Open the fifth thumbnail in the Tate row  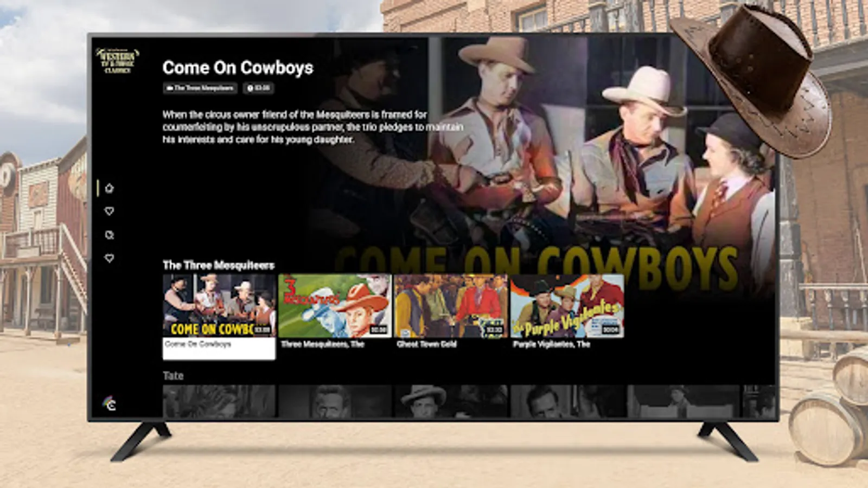tap(683, 401)
